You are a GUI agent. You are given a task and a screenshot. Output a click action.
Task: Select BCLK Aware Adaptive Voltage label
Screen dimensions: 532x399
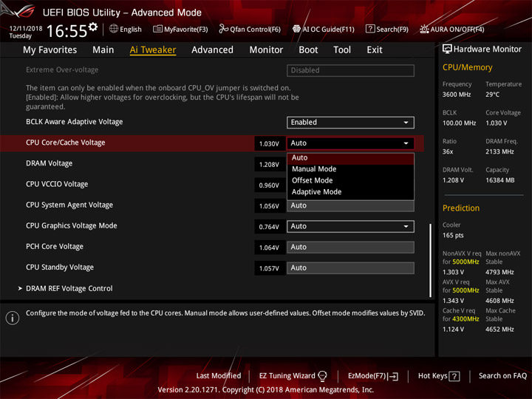click(75, 122)
